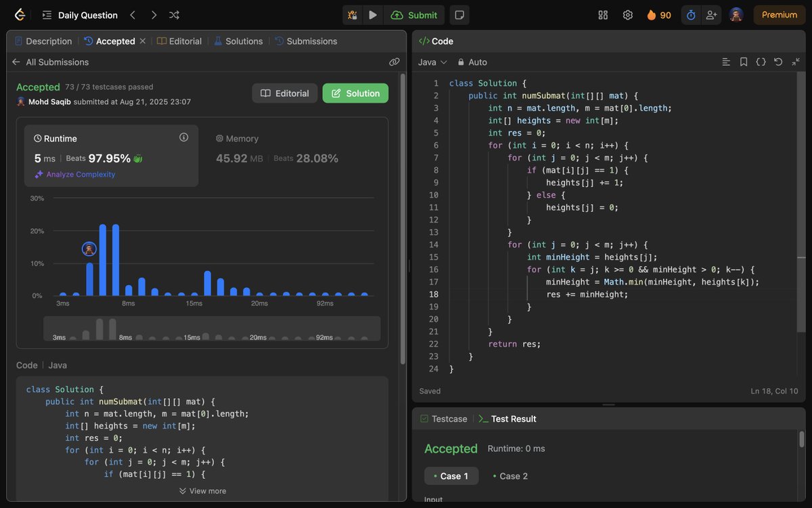Open settings gear icon

[x=628, y=15]
